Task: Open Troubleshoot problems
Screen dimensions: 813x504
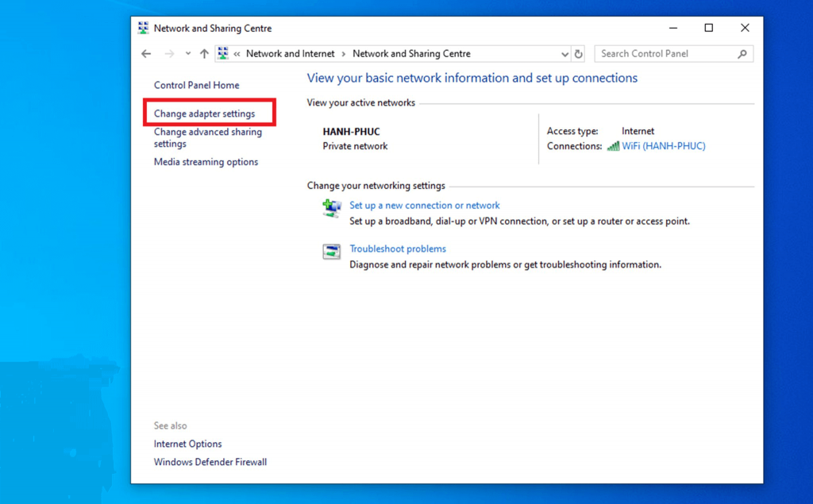Action: click(x=398, y=249)
